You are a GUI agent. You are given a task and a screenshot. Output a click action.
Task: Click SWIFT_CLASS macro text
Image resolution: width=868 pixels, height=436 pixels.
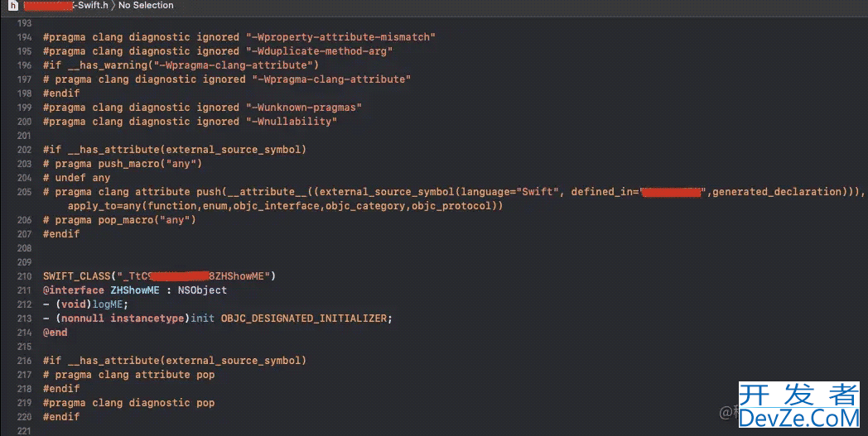(77, 276)
